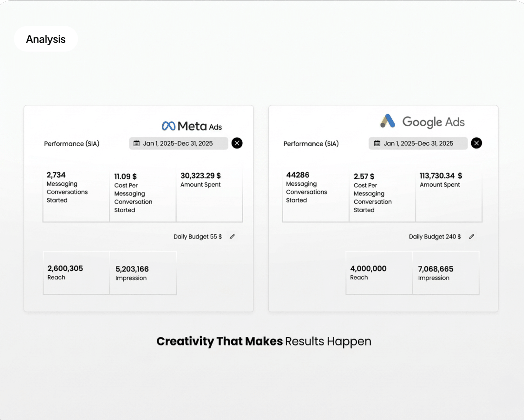The height and width of the screenshot is (420, 524).
Task: Click Meta 2,734 Messaging Conversations Started card
Action: [x=76, y=193]
